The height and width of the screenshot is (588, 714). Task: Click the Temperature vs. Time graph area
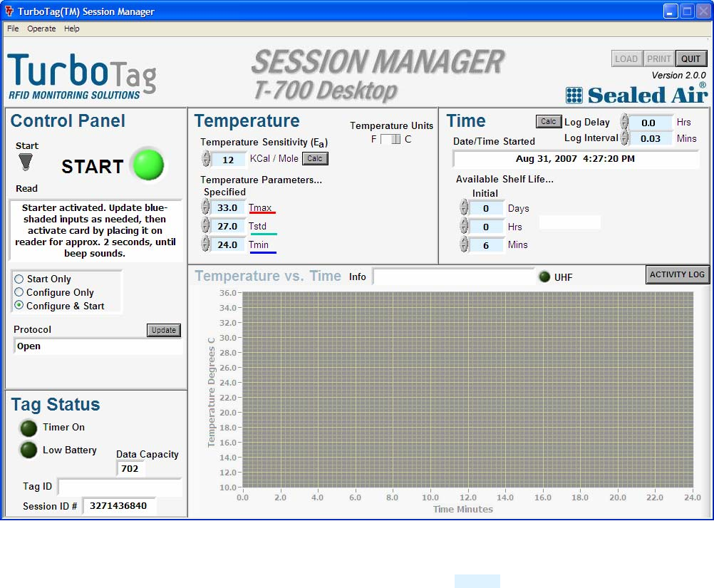pyautogui.click(x=467, y=390)
